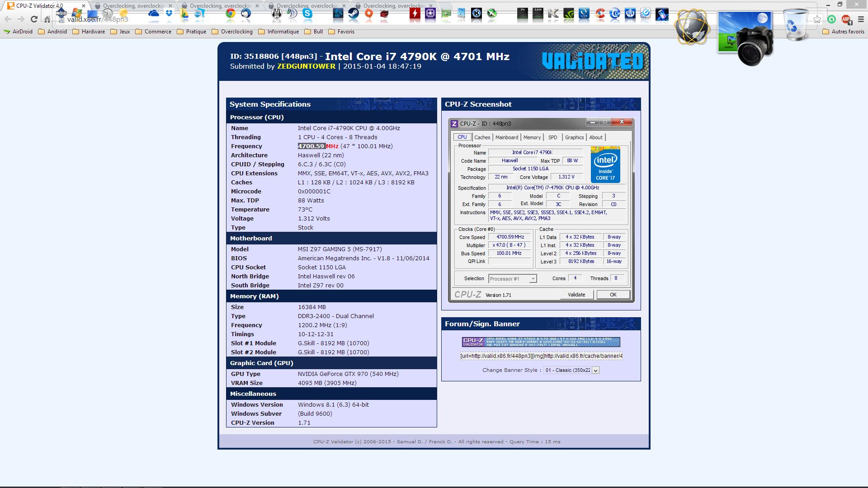This screenshot has width=868, height=488.
Task: Expand the Autres favoris folder
Action: [x=843, y=32]
